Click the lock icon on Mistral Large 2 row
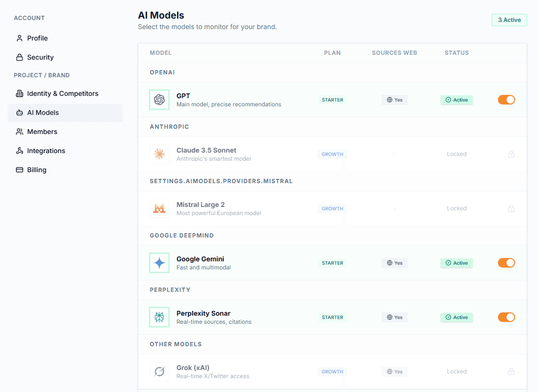Screen dimensions: 539x392 tap(511, 208)
